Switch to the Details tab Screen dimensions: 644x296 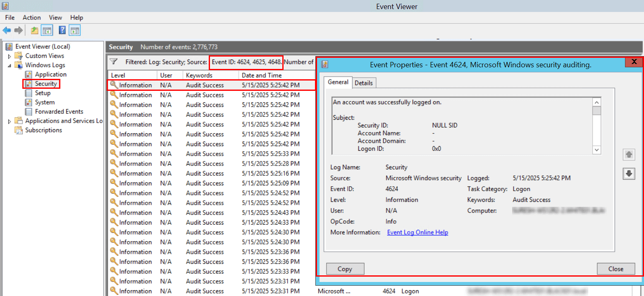click(364, 83)
